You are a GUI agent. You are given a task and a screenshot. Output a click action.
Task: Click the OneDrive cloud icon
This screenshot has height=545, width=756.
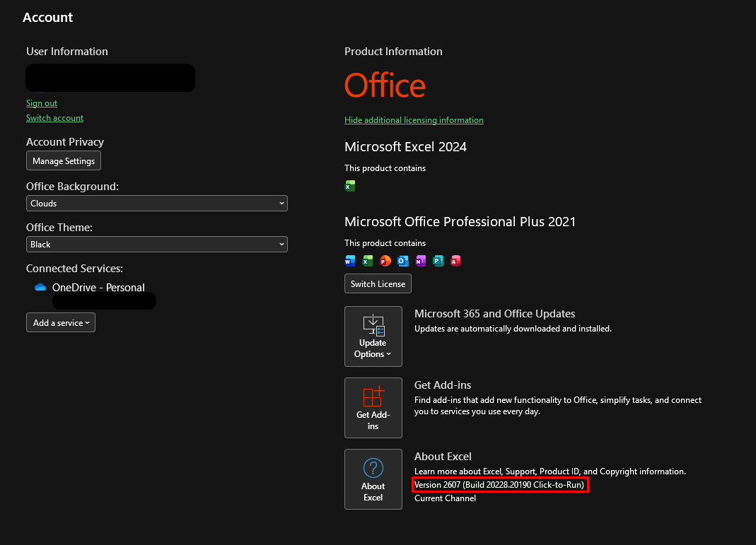[40, 287]
